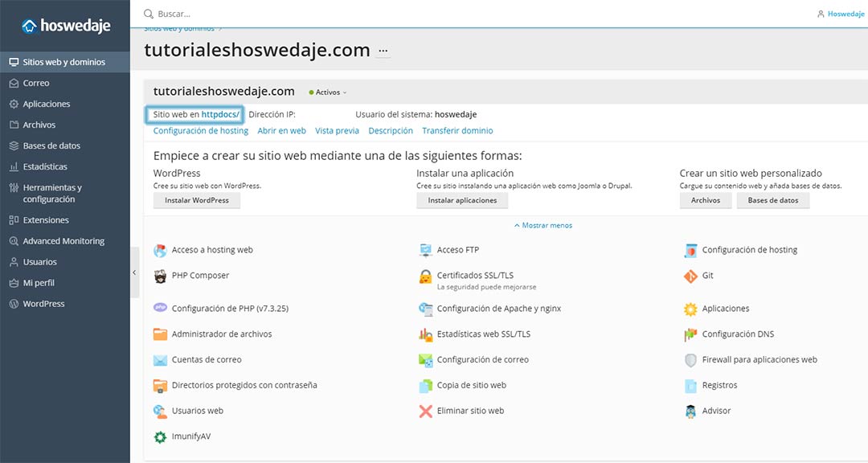
Task: Collapse the sidebar with arrow handle
Action: 134,272
